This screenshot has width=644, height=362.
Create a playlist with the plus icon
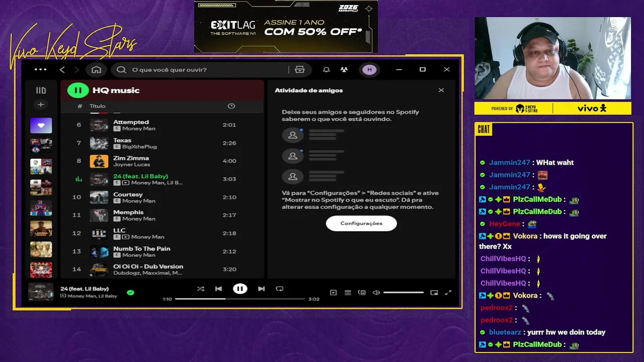(x=41, y=105)
